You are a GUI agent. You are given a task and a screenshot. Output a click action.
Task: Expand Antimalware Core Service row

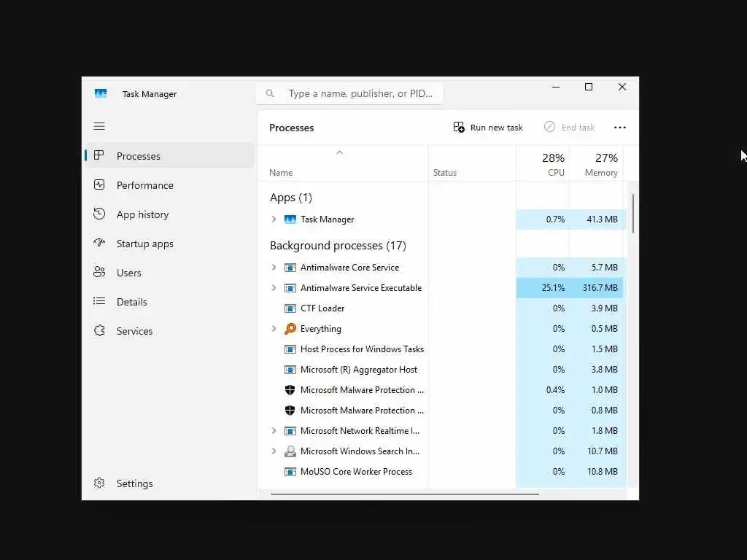coord(274,267)
